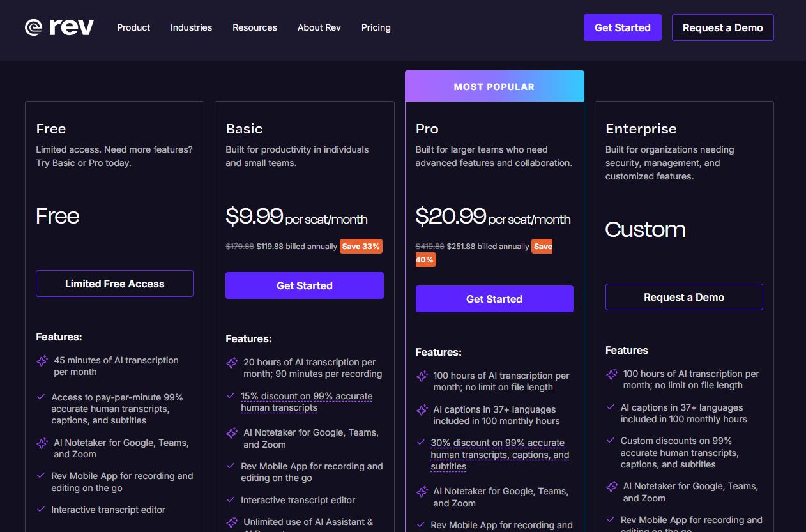
Task: Select Pricing in the navigation menu
Action: pos(376,27)
